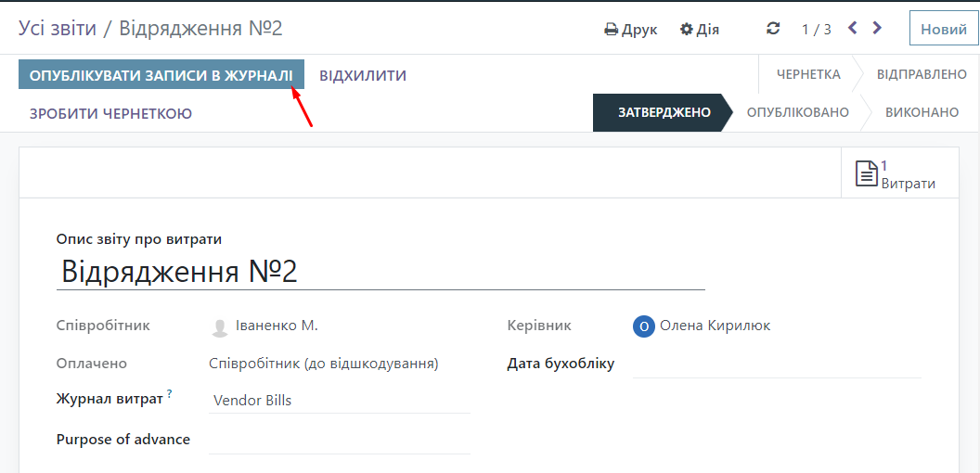Screen dimensions: 980x473
Task: Click the Олена Кирилюк avatar icon
Action: point(644,326)
